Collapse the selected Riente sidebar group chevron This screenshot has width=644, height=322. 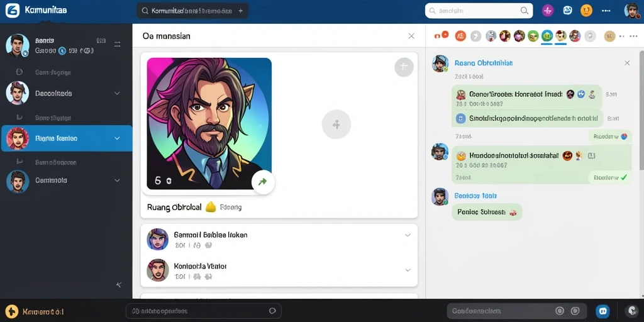(x=117, y=138)
